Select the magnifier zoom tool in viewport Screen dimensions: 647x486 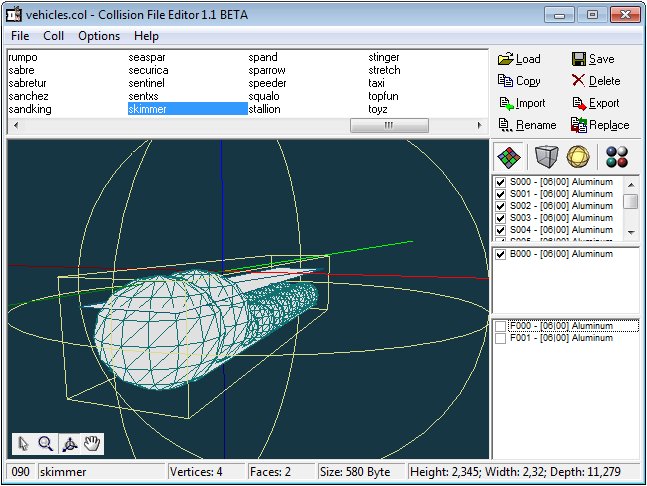[46, 444]
